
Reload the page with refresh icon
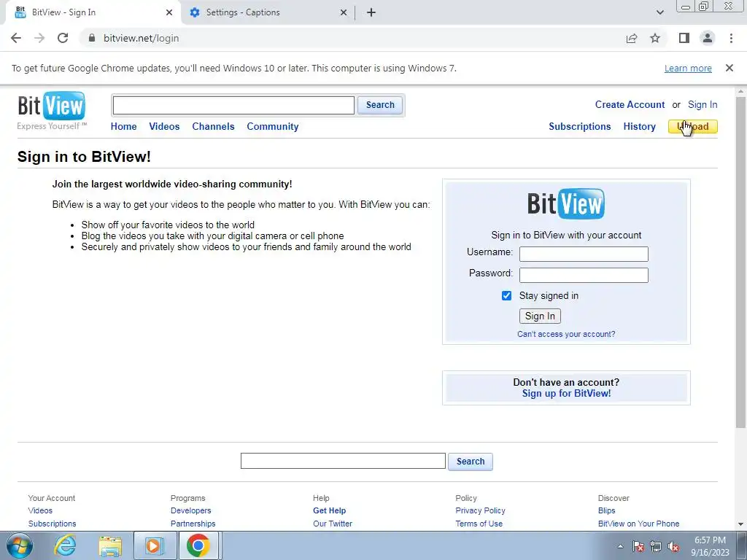coord(63,38)
